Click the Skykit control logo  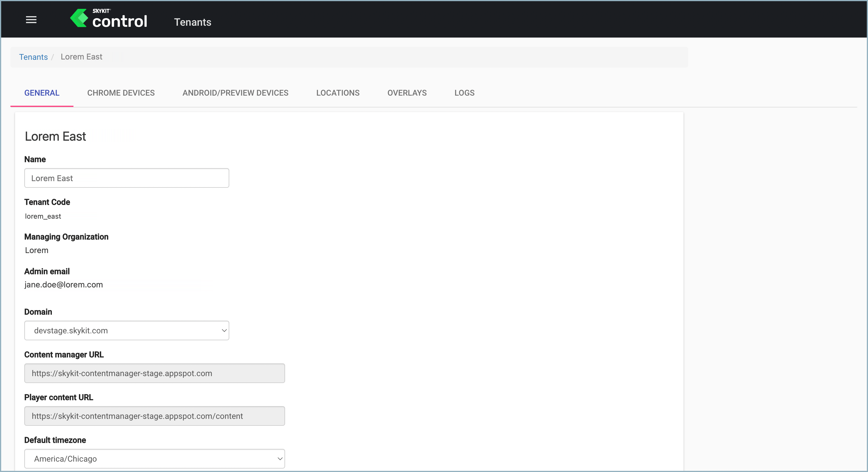pos(108,18)
